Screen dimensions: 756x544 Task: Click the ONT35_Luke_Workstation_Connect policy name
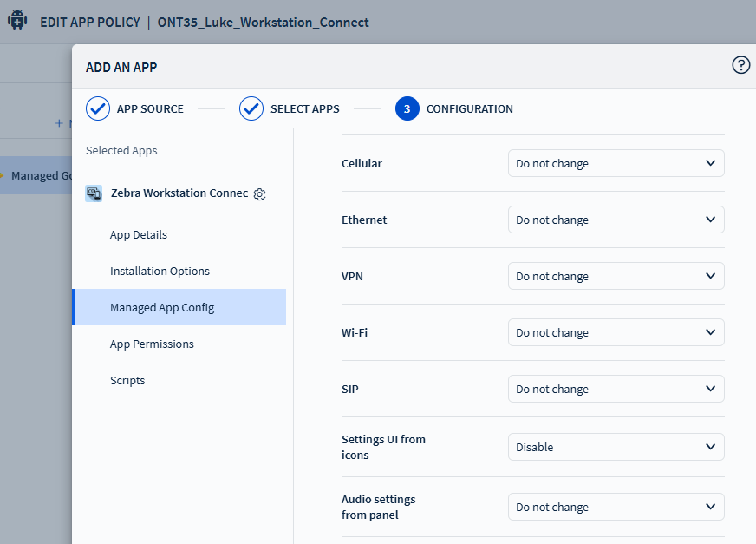coord(264,23)
